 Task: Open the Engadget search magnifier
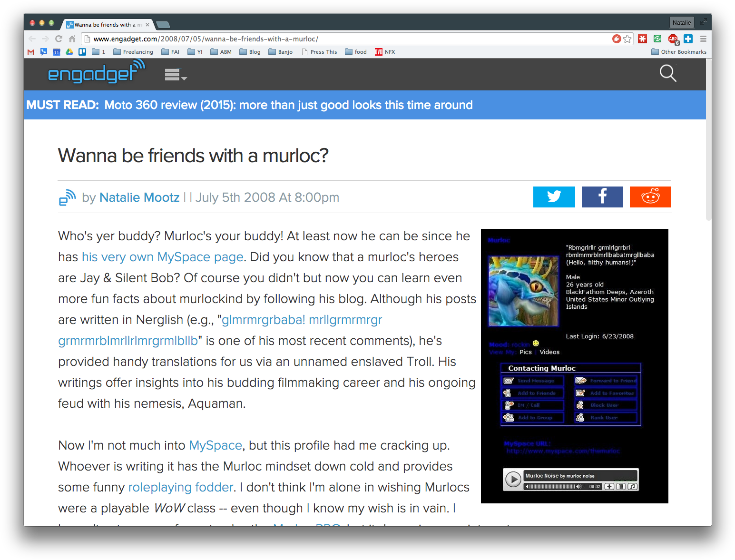(x=667, y=73)
